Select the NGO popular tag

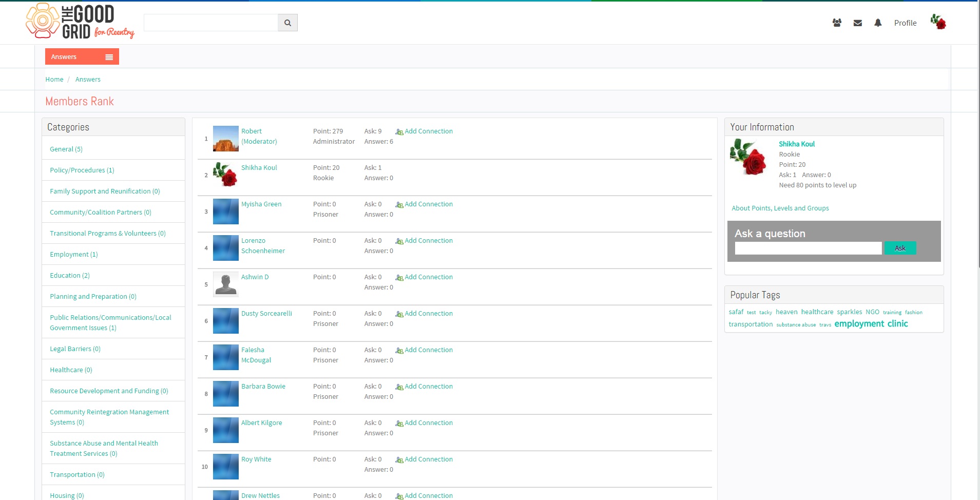tap(872, 312)
